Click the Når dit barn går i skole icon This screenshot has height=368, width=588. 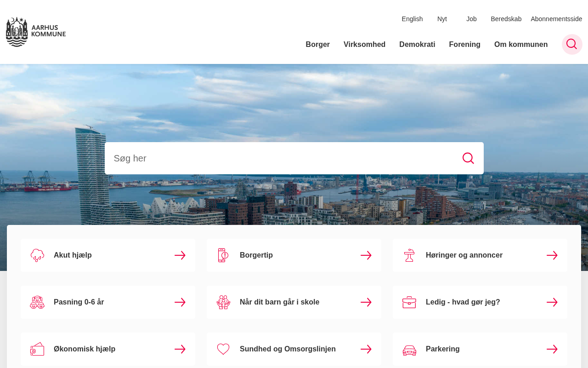223,302
